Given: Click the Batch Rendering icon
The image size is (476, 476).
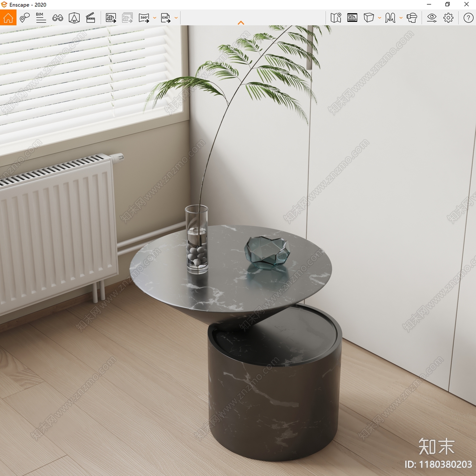Looking at the screenshot, I should [127, 18].
